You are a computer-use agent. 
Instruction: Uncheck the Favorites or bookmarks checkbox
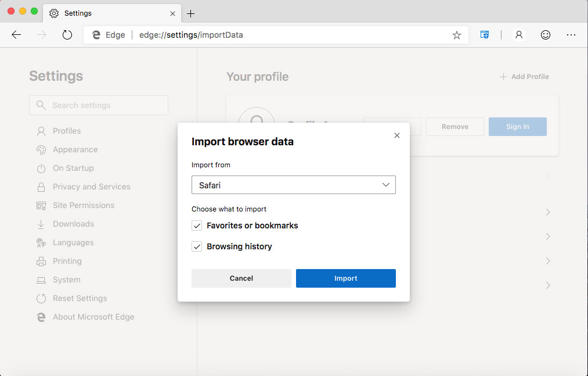coord(197,225)
